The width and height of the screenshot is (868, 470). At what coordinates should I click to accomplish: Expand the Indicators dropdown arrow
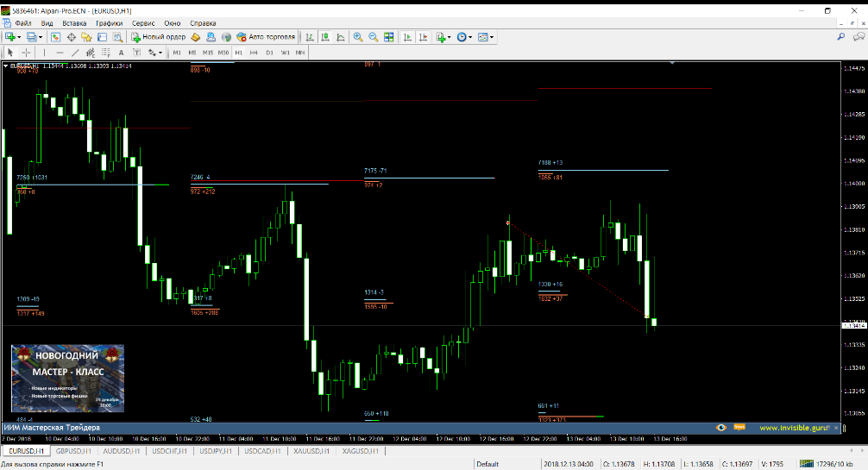(x=449, y=37)
